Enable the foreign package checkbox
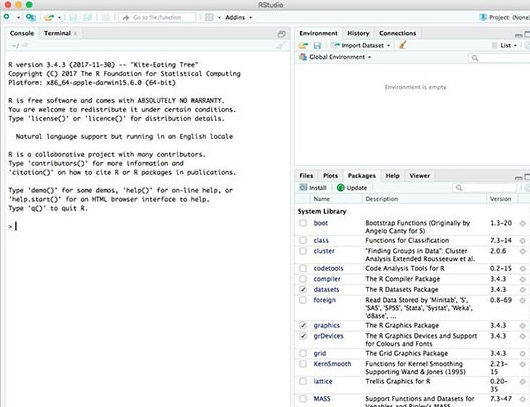Screen dimensions: 530x407 (303, 300)
